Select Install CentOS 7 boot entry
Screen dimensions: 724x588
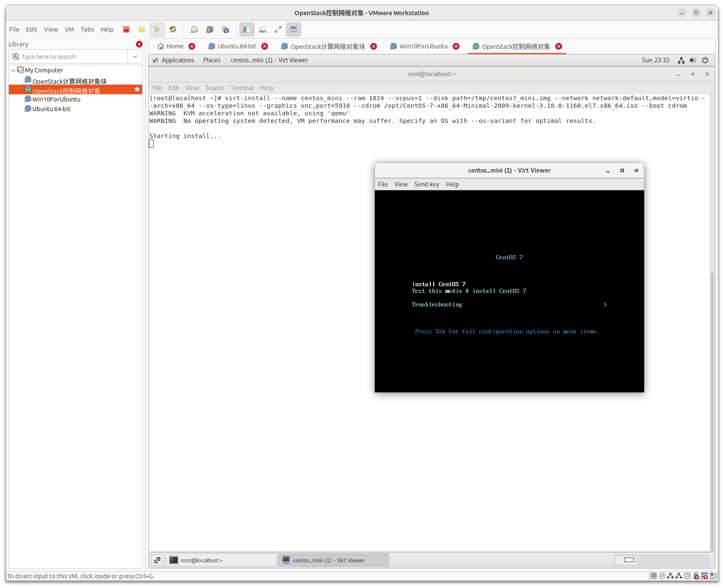[439, 284]
